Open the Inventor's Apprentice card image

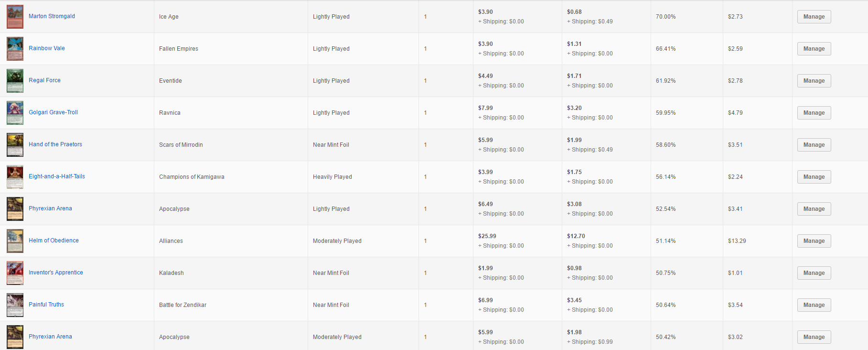[15, 273]
